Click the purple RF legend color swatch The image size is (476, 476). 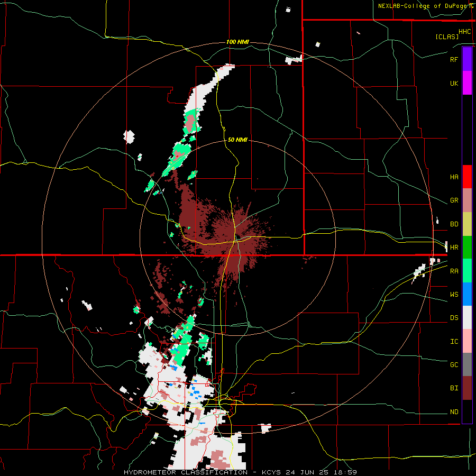point(467,59)
